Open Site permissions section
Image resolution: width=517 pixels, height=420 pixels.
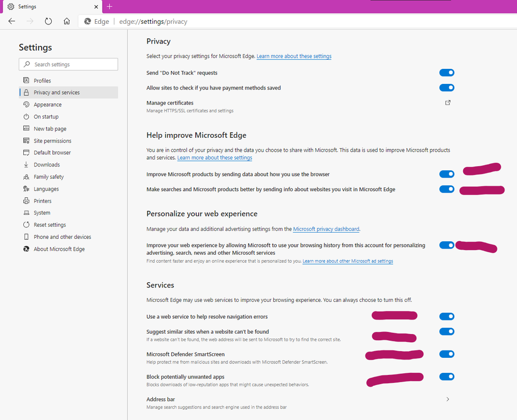coord(69,140)
